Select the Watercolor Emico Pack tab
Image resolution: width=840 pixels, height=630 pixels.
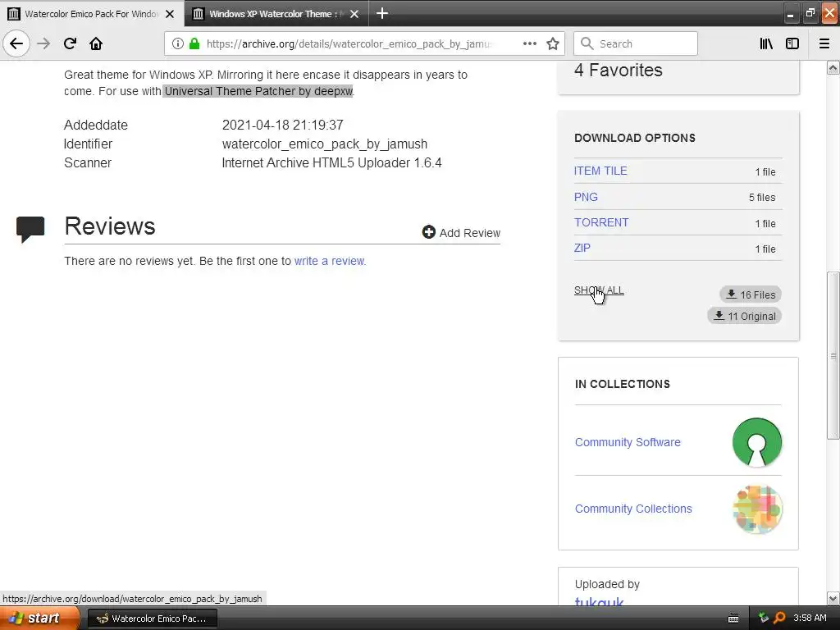coord(92,14)
